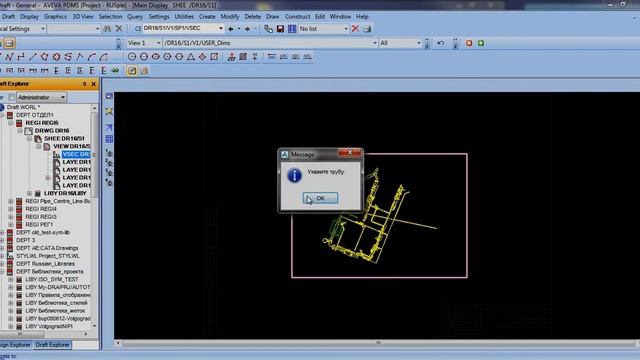Click the back arrow next to CE field
640x360 pixels.
coord(231,29)
